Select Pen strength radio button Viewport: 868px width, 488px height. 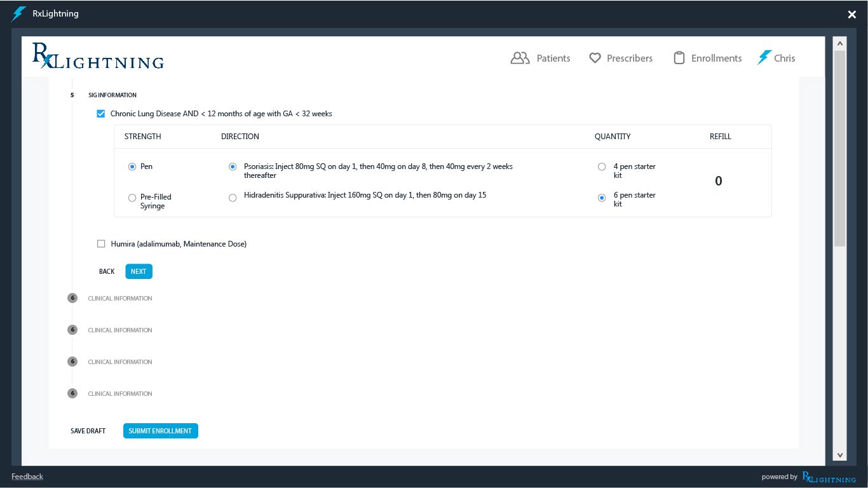(132, 166)
